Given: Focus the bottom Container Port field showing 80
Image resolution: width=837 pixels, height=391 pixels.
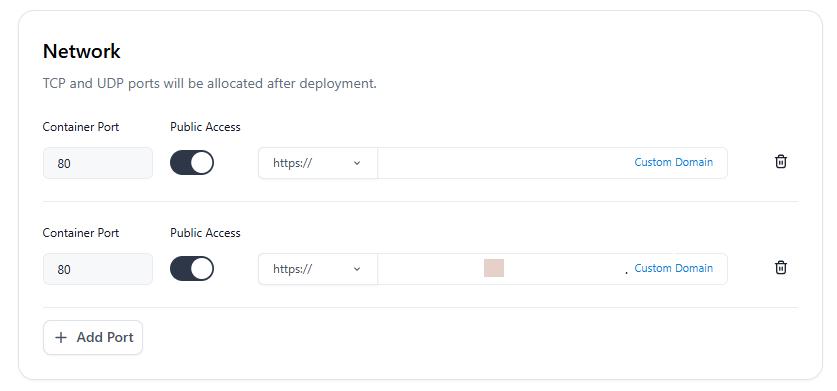Looking at the screenshot, I should 98,269.
